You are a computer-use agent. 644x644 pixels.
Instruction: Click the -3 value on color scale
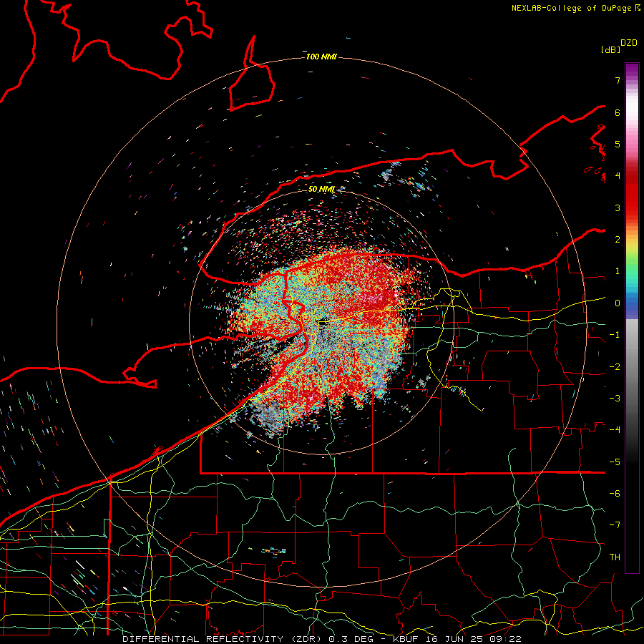pyautogui.click(x=615, y=399)
